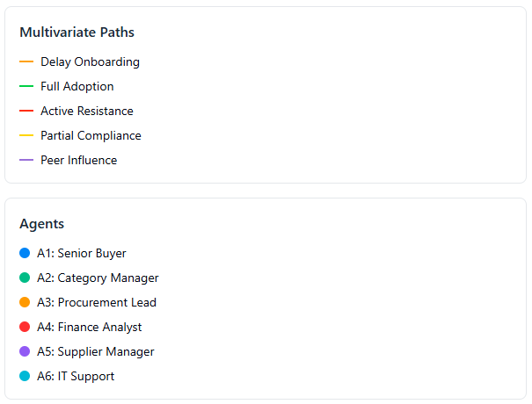This screenshot has width=532, height=404.
Task: Select the purple dot for A5 Supplier Manager
Action: 25,351
